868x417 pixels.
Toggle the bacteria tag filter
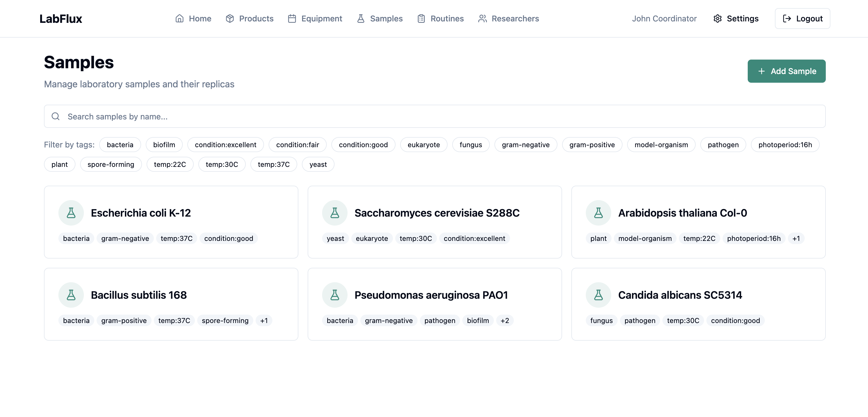coord(120,145)
